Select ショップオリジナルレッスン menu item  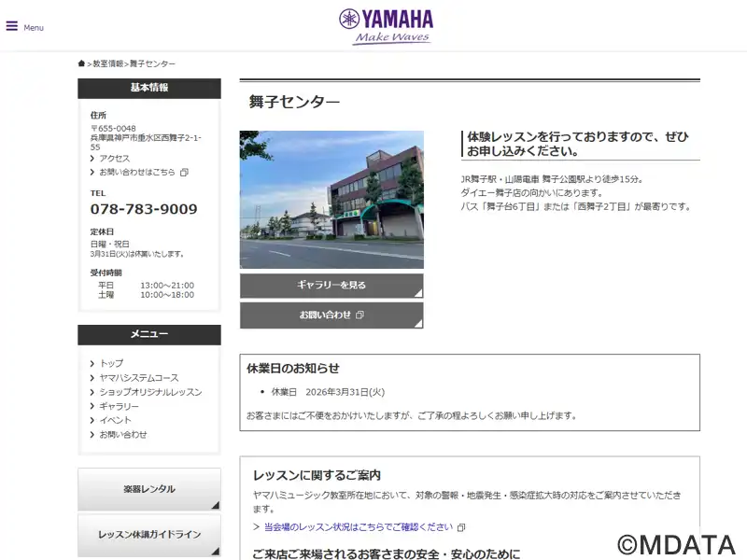pyautogui.click(x=150, y=392)
